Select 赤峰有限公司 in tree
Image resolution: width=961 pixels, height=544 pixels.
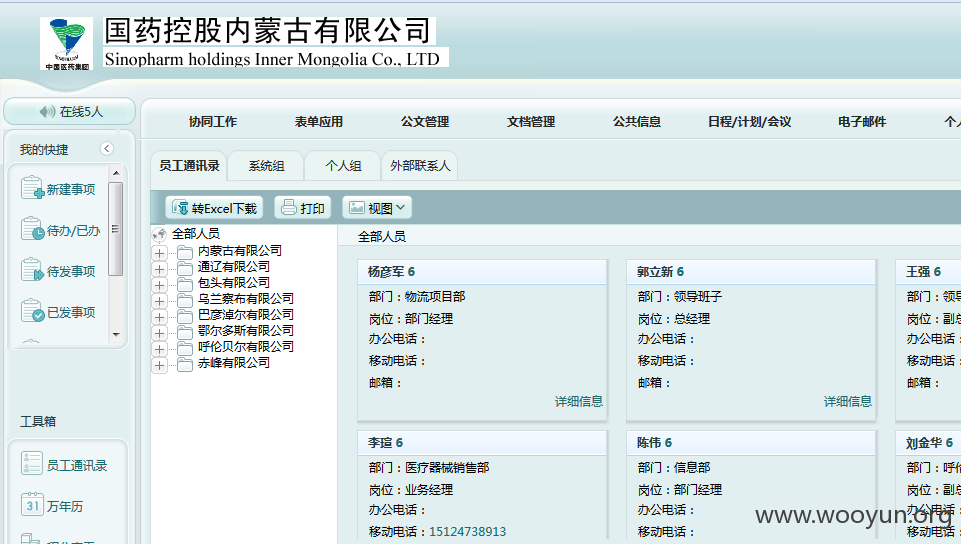pos(234,363)
